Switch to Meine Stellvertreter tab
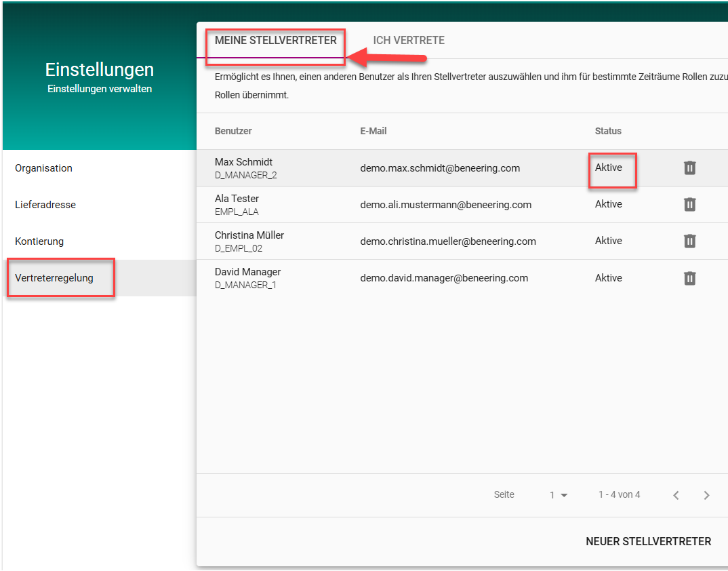This screenshot has height=571, width=728. point(275,41)
